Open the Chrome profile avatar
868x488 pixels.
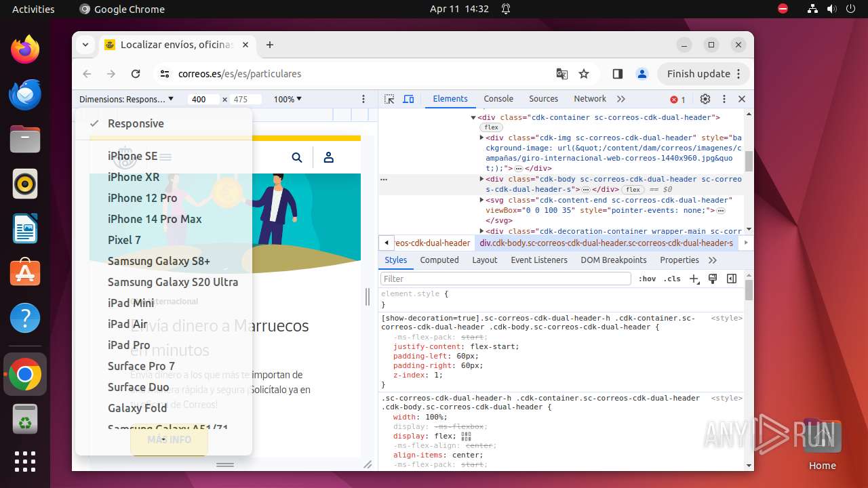click(x=642, y=74)
